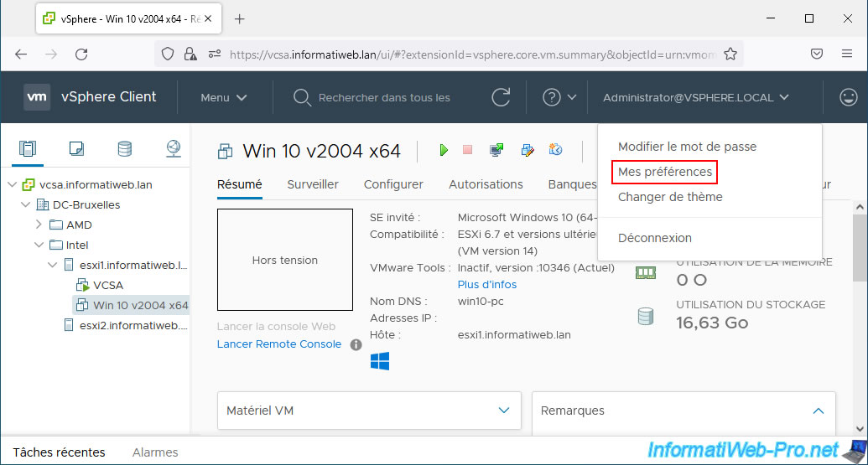The height and width of the screenshot is (465, 868).
Task: Open the vSphere Menu dropdown
Action: click(x=223, y=97)
